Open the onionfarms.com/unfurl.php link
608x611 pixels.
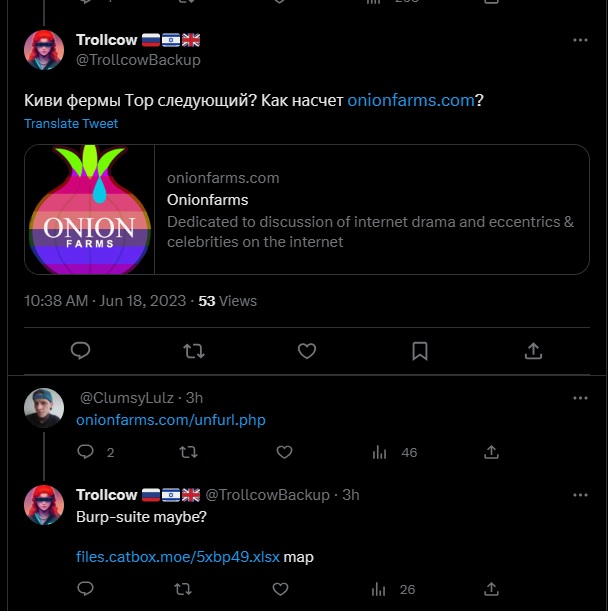coord(171,420)
